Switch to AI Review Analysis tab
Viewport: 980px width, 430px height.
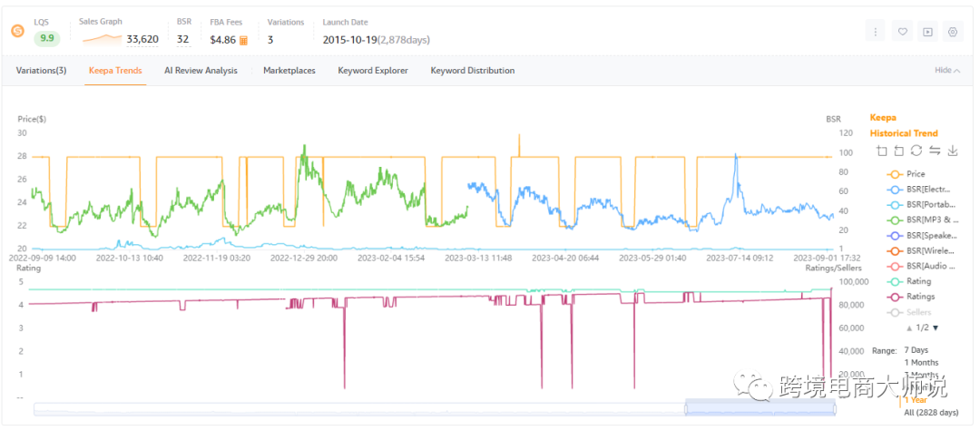[x=201, y=71]
